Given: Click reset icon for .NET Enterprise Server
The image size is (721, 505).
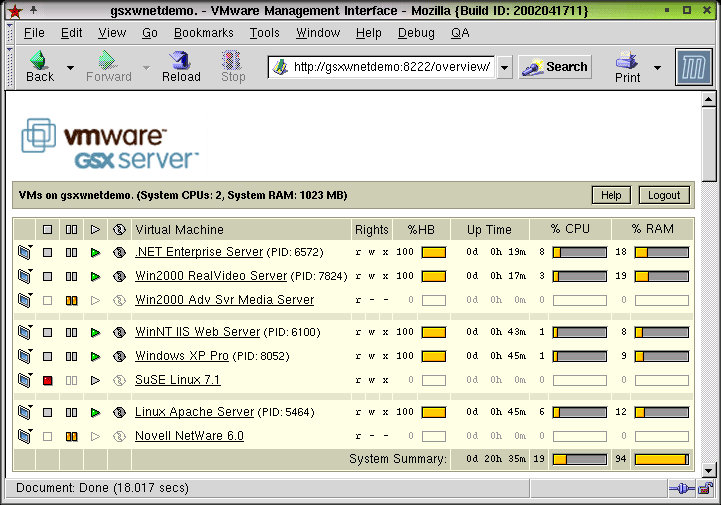Looking at the screenshot, I should click(x=119, y=252).
